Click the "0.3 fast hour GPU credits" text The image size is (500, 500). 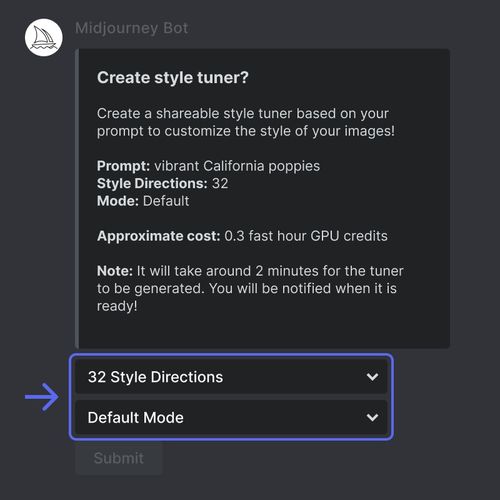click(x=306, y=236)
